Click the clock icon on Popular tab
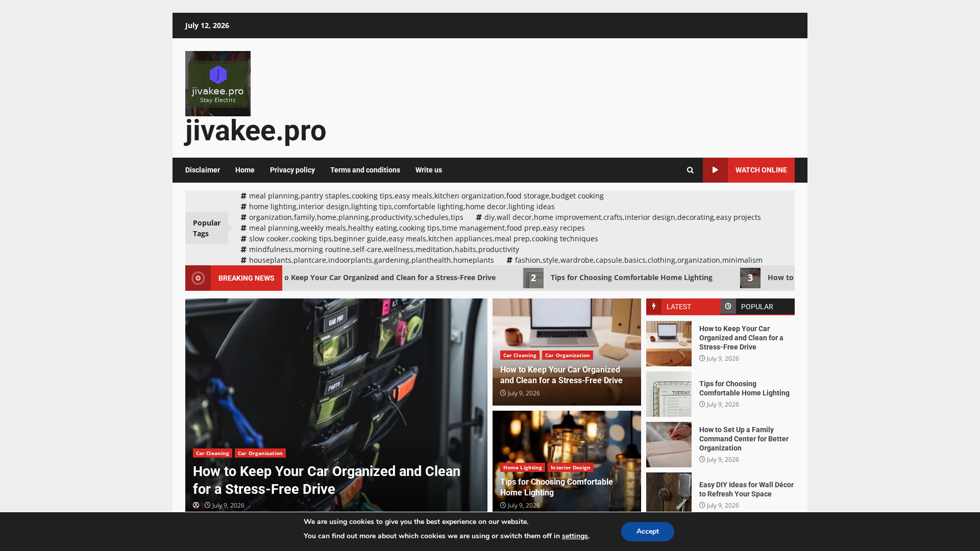This screenshot has height=551, width=980. tap(728, 307)
